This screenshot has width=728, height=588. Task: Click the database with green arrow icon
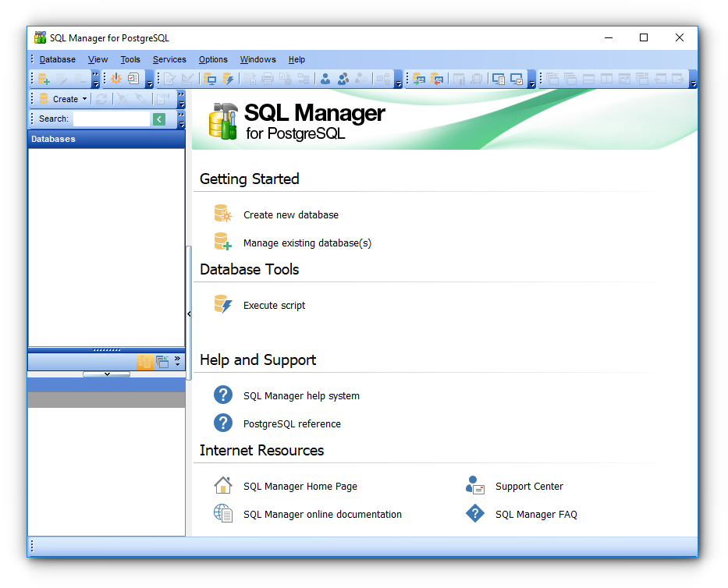(419, 80)
